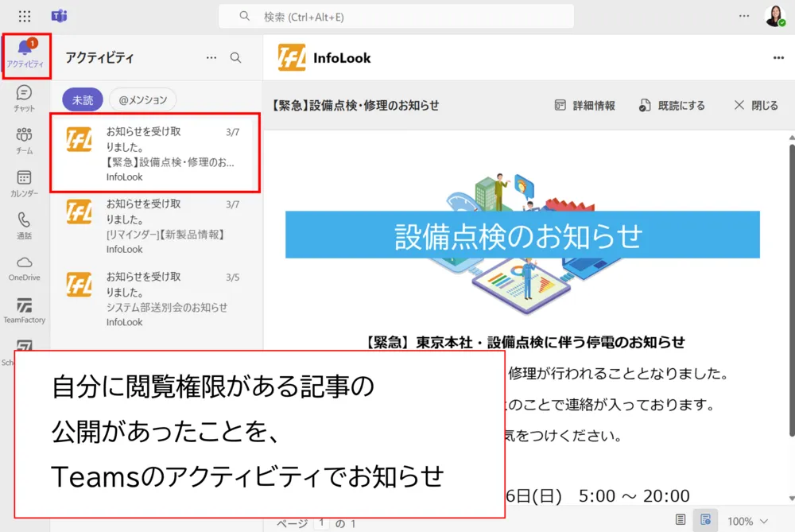The image size is (795, 532).
Task: Open the アクティビティ bell icon
Action: coord(25,54)
